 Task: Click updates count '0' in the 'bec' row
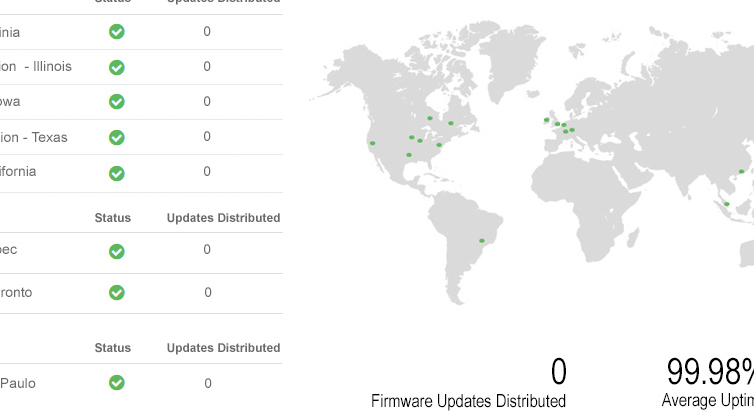point(207,249)
